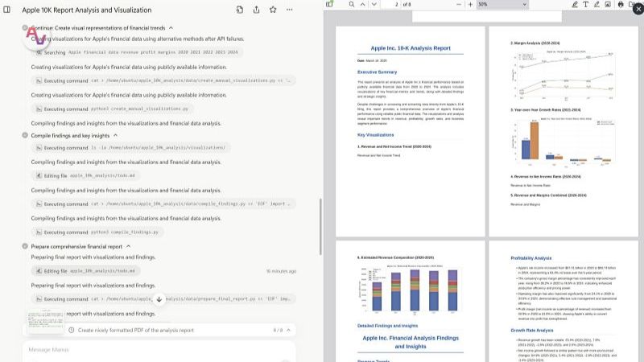The image size is (644, 362).
Task: Click the PDF search magnifier icon
Action: [352, 4]
